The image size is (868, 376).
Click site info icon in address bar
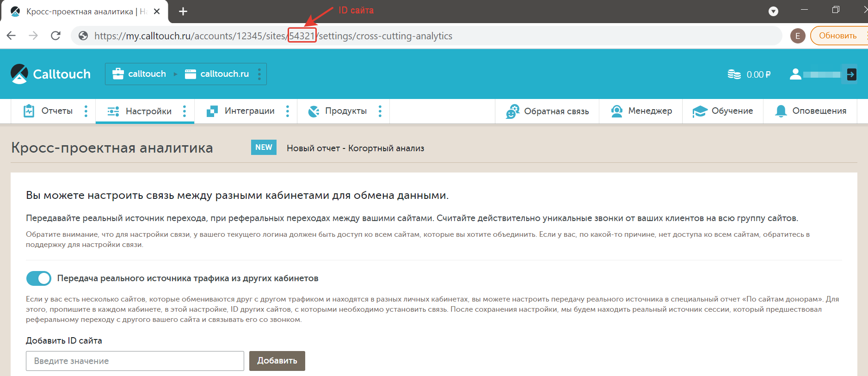click(x=83, y=36)
